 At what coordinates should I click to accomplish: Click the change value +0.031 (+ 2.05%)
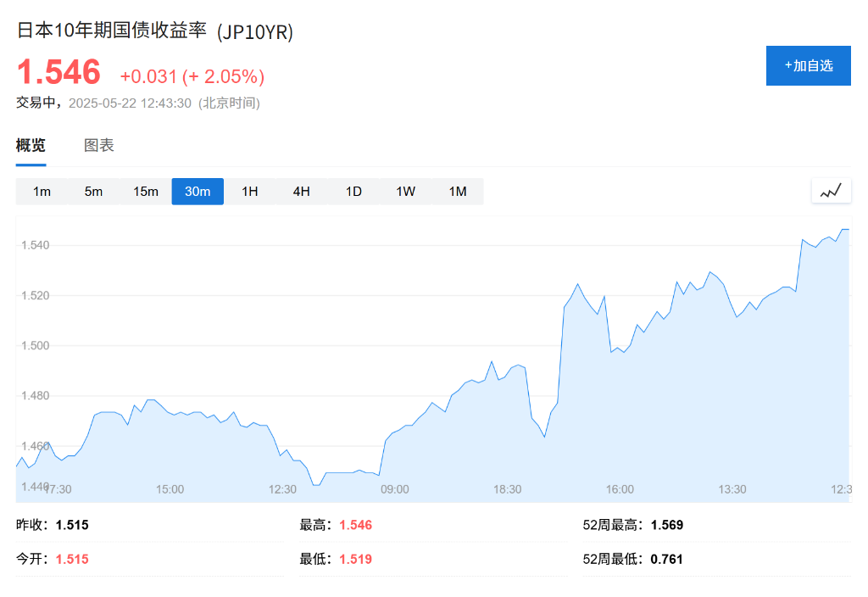coord(192,76)
